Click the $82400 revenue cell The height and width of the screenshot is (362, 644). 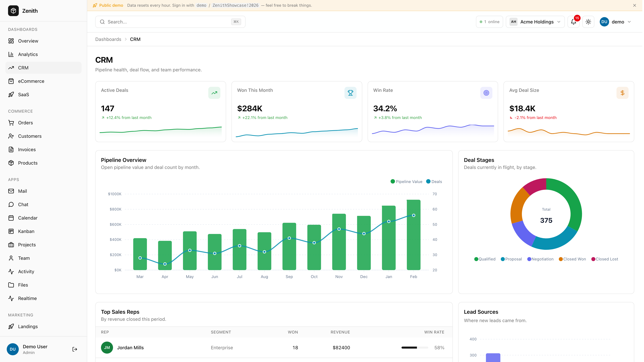tap(341, 348)
